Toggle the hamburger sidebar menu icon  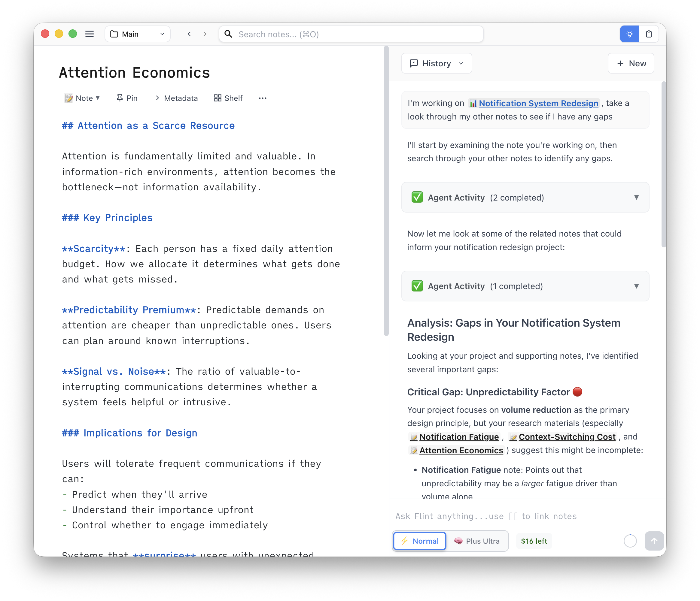tap(89, 34)
